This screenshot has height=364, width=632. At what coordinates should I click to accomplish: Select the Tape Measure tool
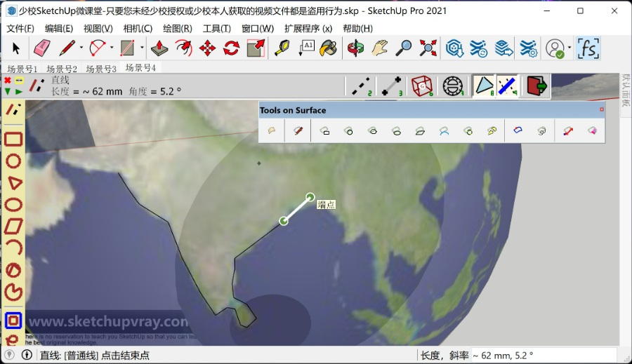coord(282,48)
